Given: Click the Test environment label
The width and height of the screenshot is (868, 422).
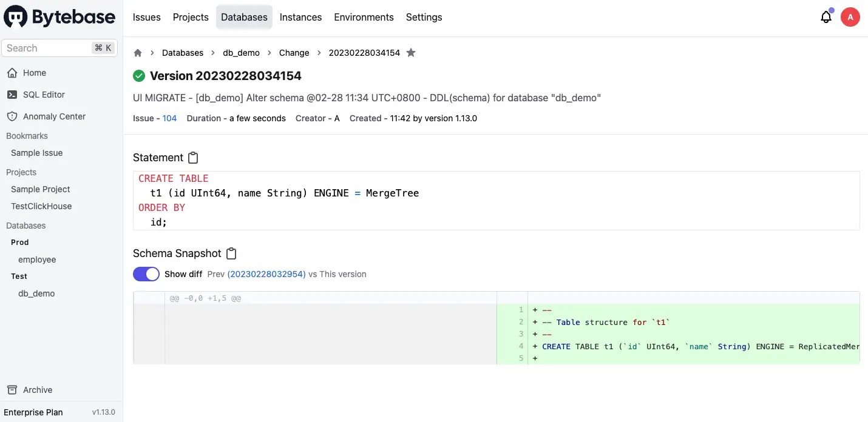Looking at the screenshot, I should 19,276.
